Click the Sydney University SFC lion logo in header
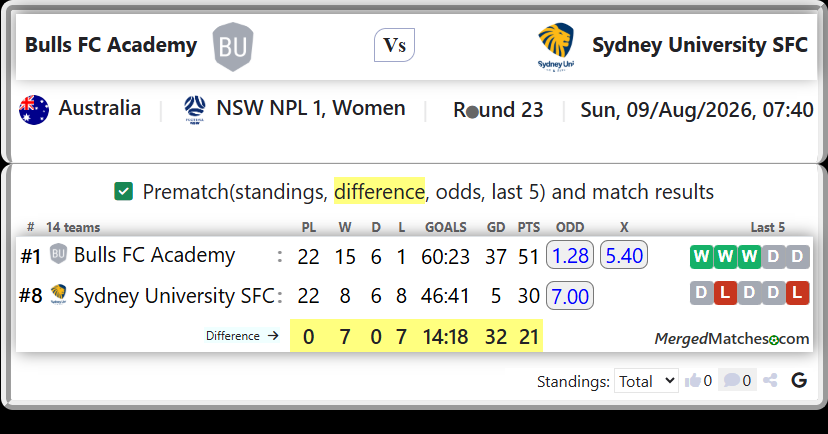Image resolution: width=828 pixels, height=434 pixels. pyautogui.click(x=556, y=46)
